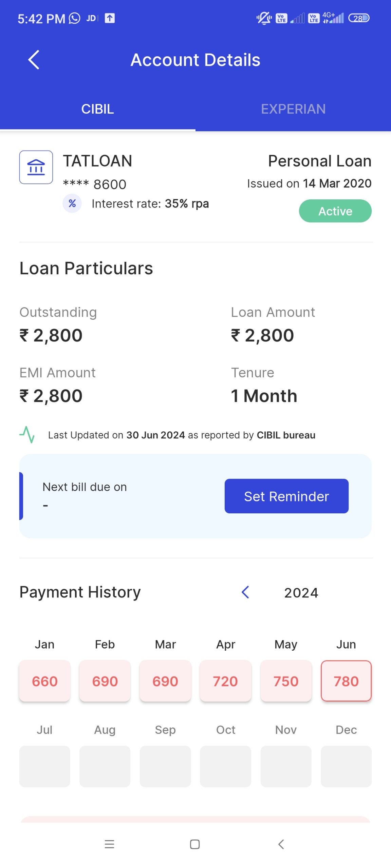This screenshot has width=391, height=868.
Task: Open the Android recent apps menu icon
Action: [109, 844]
